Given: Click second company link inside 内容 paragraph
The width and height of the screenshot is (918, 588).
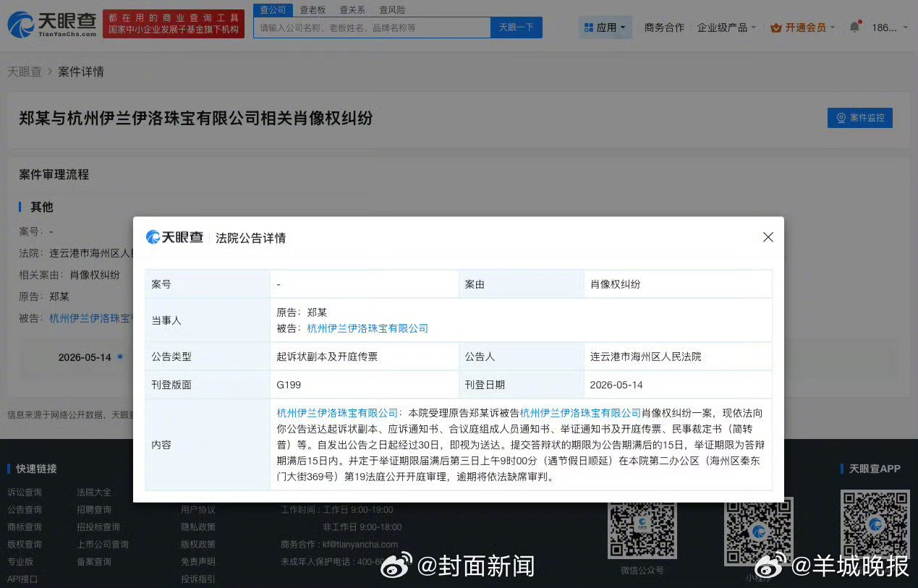Looking at the screenshot, I should (581, 413).
